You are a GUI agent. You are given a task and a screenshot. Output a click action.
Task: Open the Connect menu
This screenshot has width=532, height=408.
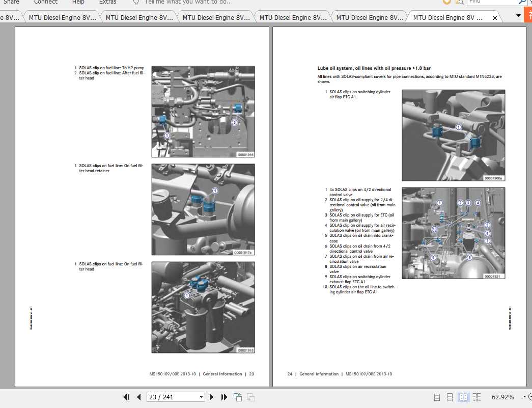(x=45, y=3)
